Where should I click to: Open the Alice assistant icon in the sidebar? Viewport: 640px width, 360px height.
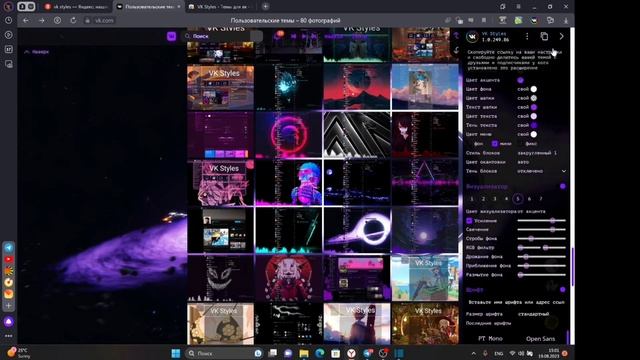click(x=9, y=322)
